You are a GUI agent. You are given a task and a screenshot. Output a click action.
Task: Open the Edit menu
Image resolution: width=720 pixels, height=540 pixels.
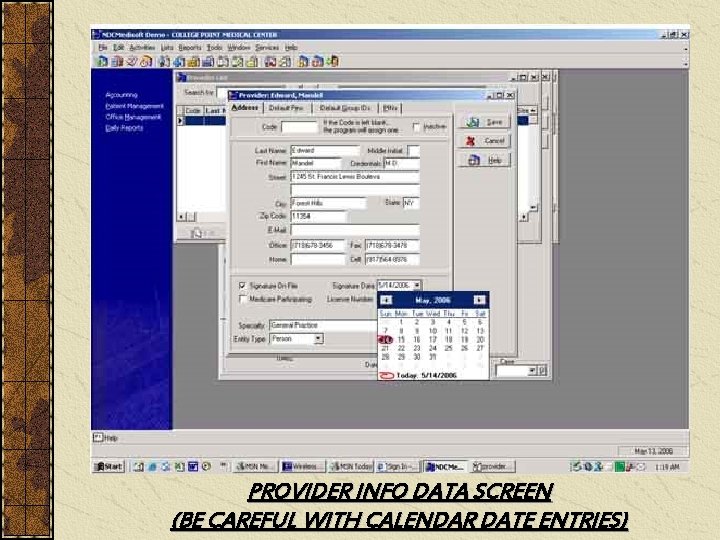(119, 47)
